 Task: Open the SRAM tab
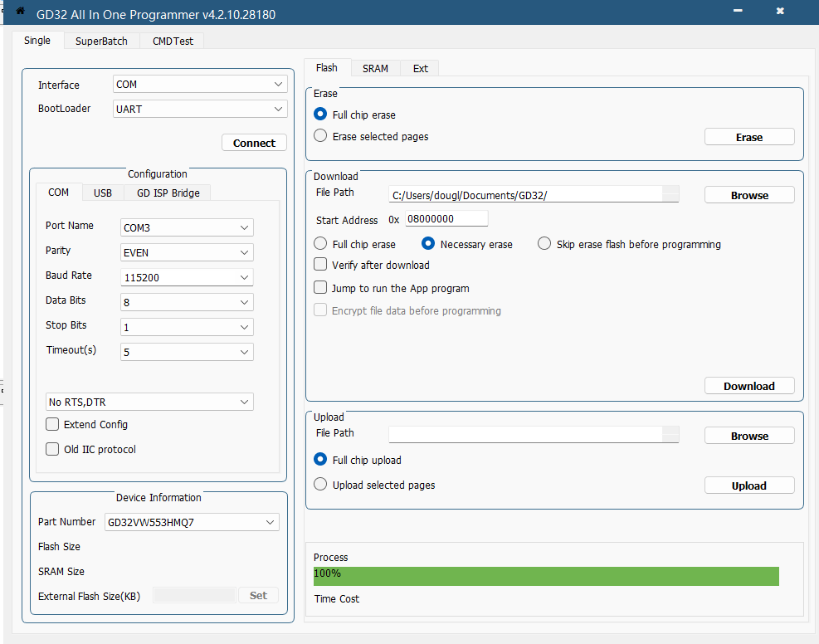(x=375, y=68)
